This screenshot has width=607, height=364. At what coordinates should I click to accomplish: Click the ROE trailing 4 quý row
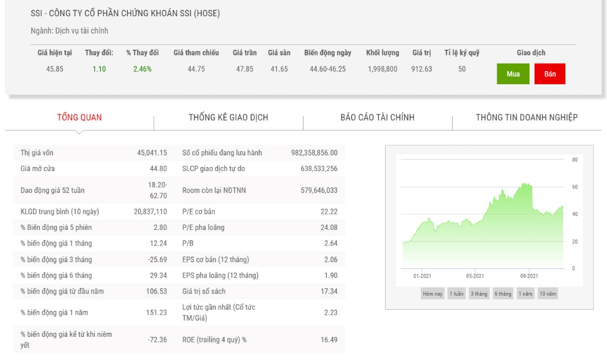click(x=260, y=340)
